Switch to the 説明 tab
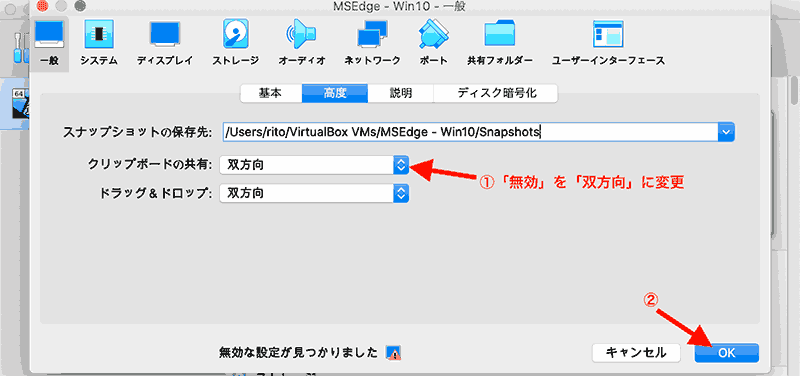Image resolution: width=800 pixels, height=376 pixels. point(401,93)
